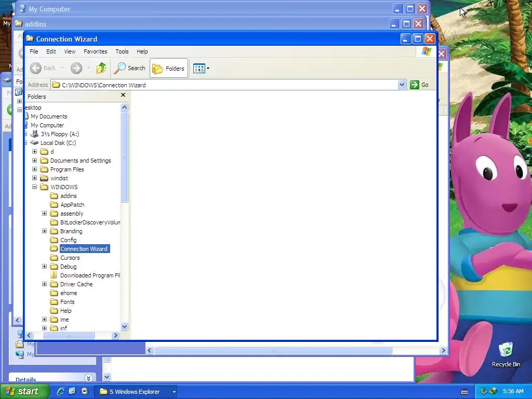The image size is (532, 399).
Task: Open the Back history dropdown arrow
Action: click(62, 68)
